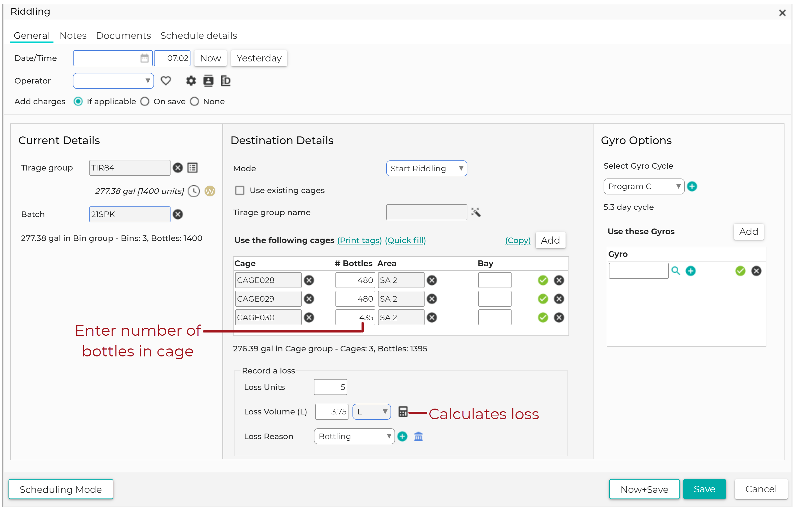Open the calendar date picker icon
Image resolution: width=793 pixels, height=532 pixels.
pyautogui.click(x=144, y=58)
